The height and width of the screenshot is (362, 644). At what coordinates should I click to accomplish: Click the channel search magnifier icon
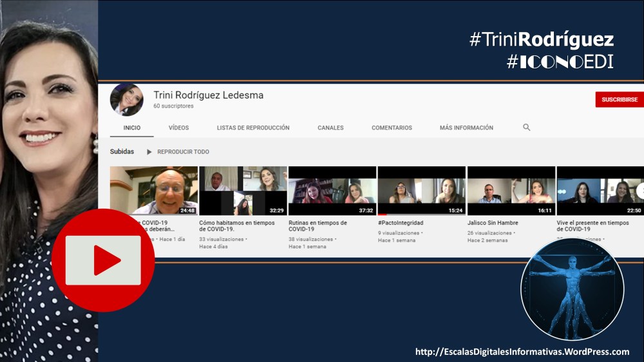pos(526,128)
